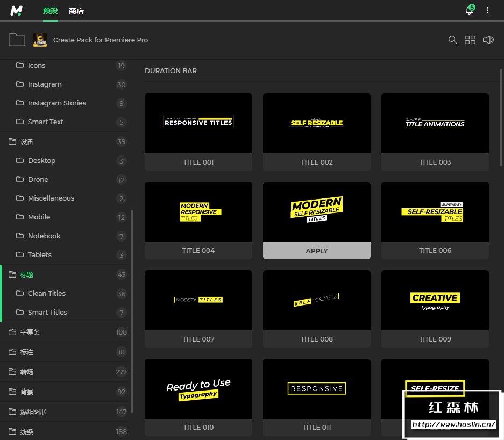Open the Clean Titles folder

pos(65,294)
